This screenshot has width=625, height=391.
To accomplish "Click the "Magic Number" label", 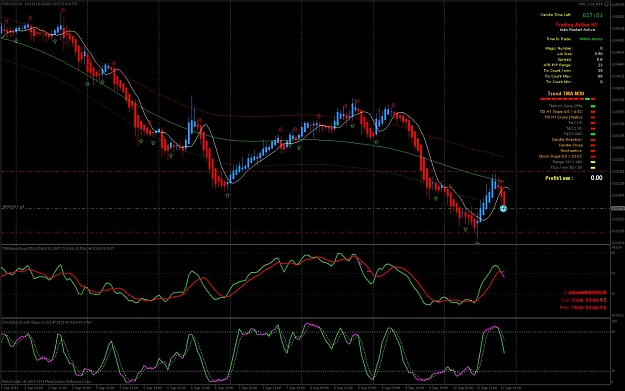I will tap(558, 48).
